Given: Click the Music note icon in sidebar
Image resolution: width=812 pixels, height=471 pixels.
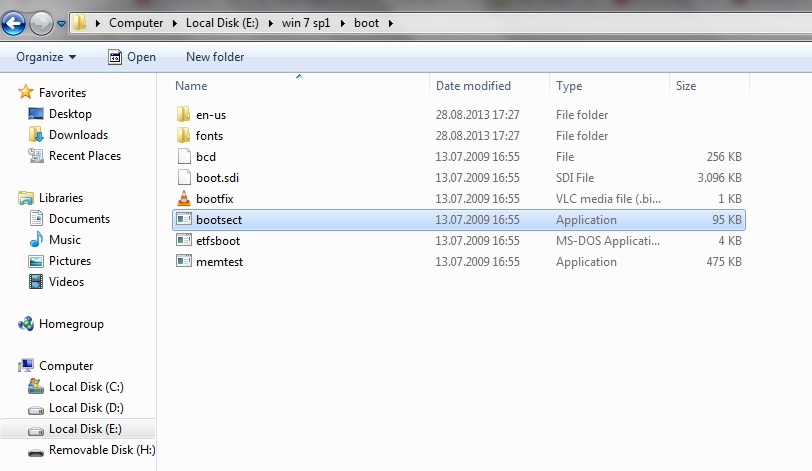Looking at the screenshot, I should [x=36, y=239].
